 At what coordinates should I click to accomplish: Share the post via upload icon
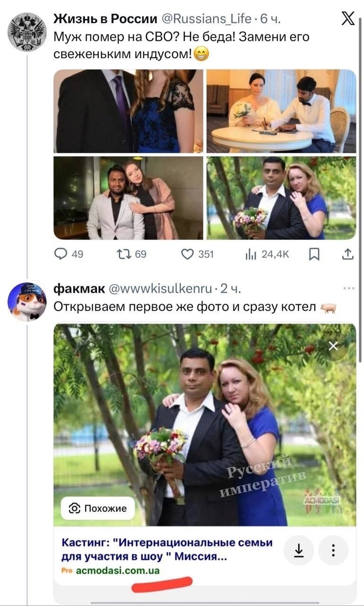point(347,254)
